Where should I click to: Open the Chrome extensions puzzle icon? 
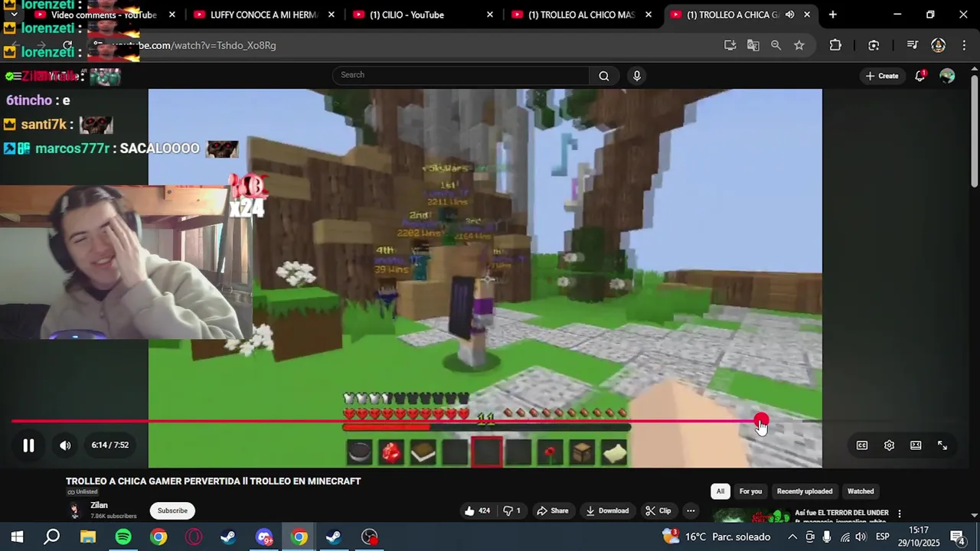pyautogui.click(x=835, y=45)
